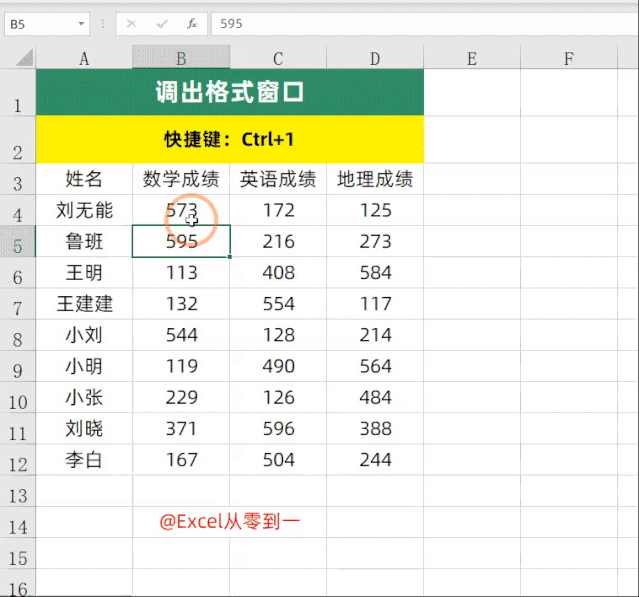Click the 姓名 header cell
This screenshot has width=639, height=597.
coord(84,179)
